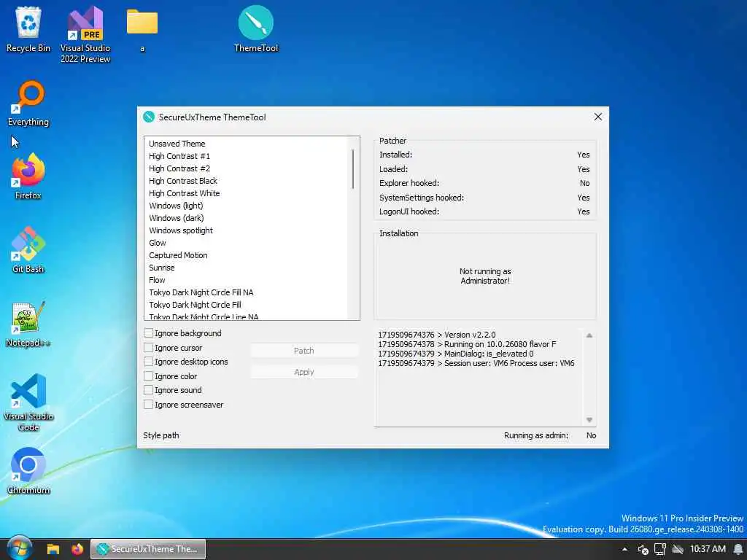This screenshot has height=560, width=747.
Task: Select the ThemeTool desktop icon
Action: point(256,29)
